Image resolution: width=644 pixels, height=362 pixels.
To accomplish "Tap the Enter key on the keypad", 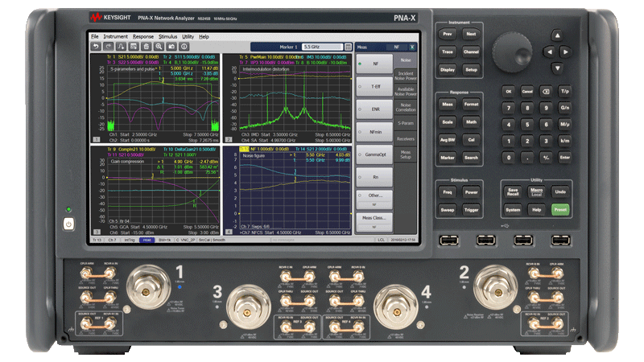I will click(x=565, y=158).
